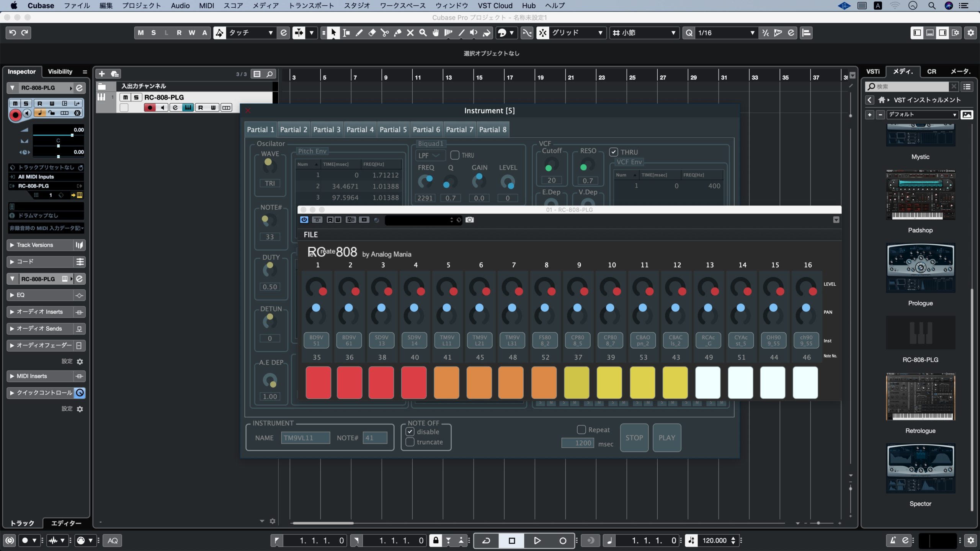The image size is (980, 551).
Task: Check NOTE OFF truncate checkbox
Action: 410,442
